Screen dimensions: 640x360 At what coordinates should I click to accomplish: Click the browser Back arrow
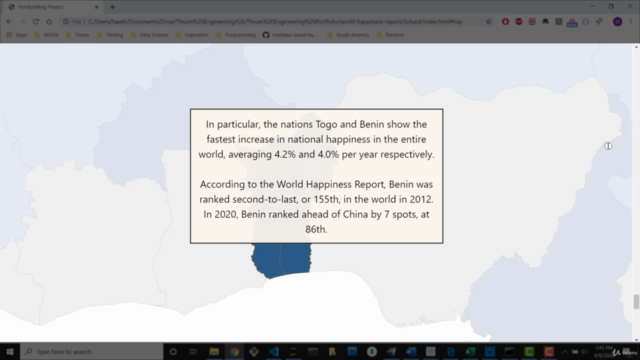pos(9,22)
